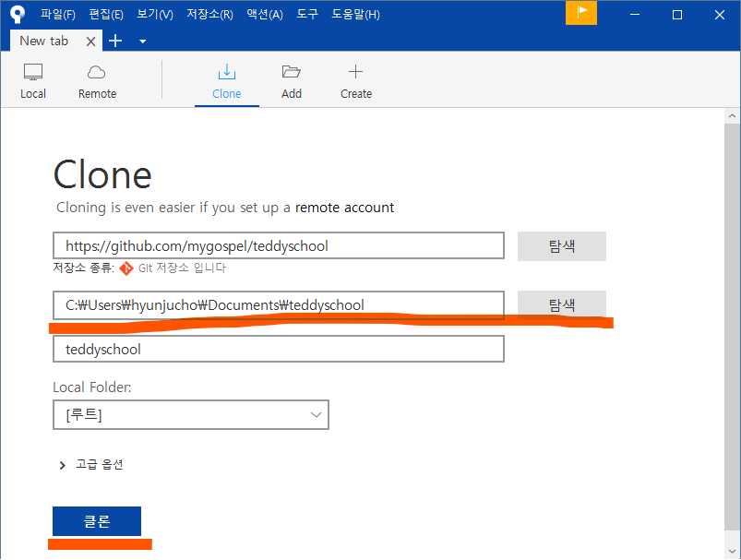741x560 pixels.
Task: Click the 'Clone' page heading
Action: (102, 175)
